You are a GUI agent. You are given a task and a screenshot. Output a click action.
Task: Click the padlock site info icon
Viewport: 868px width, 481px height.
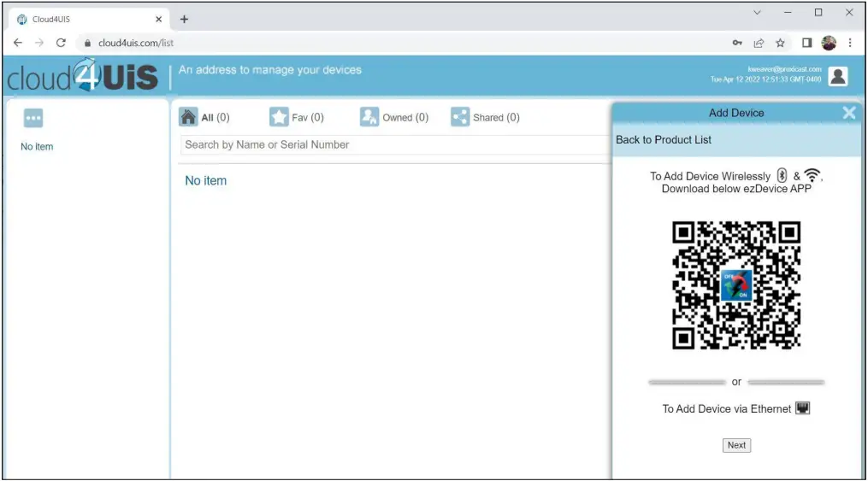coord(87,43)
